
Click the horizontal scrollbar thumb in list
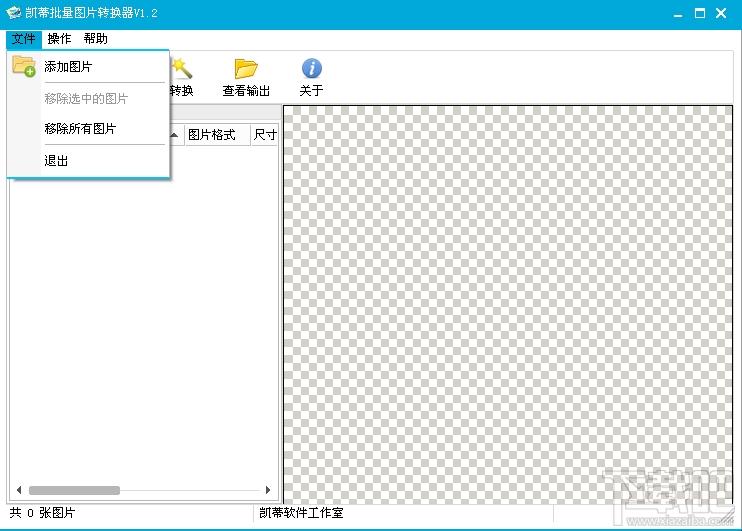point(74,490)
